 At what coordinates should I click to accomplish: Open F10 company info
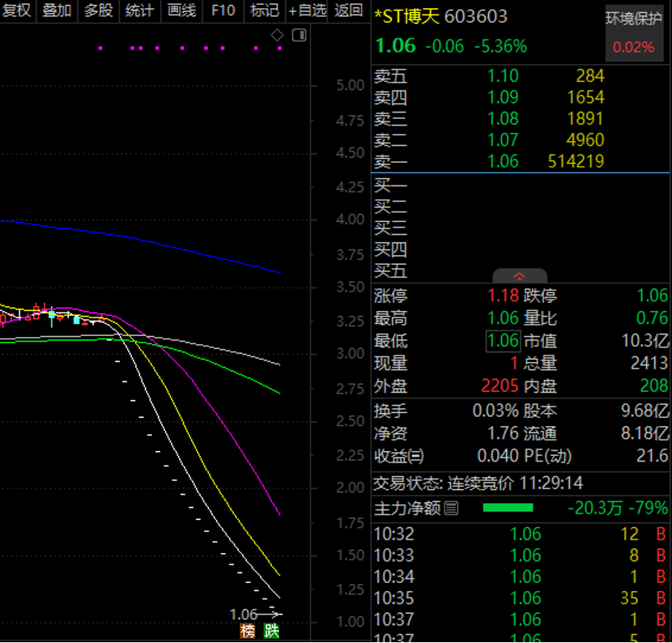[x=223, y=11]
